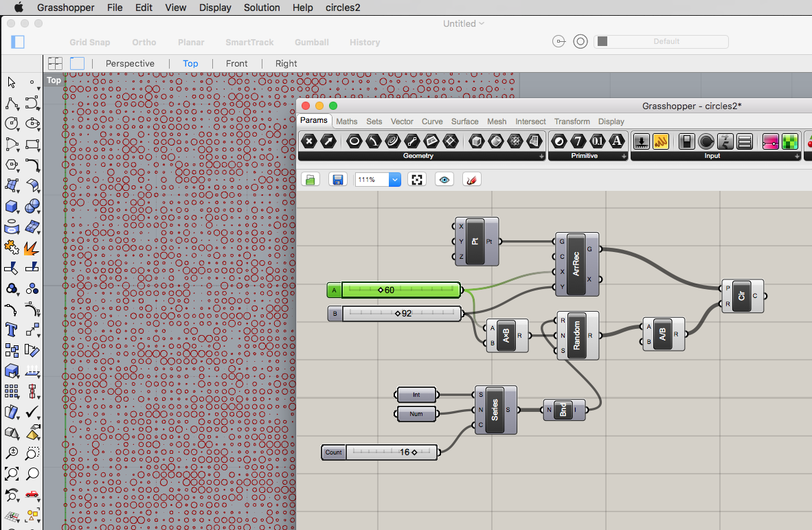Image resolution: width=812 pixels, height=530 pixels.
Task: Select the Vector parameter icon
Action: click(329, 141)
